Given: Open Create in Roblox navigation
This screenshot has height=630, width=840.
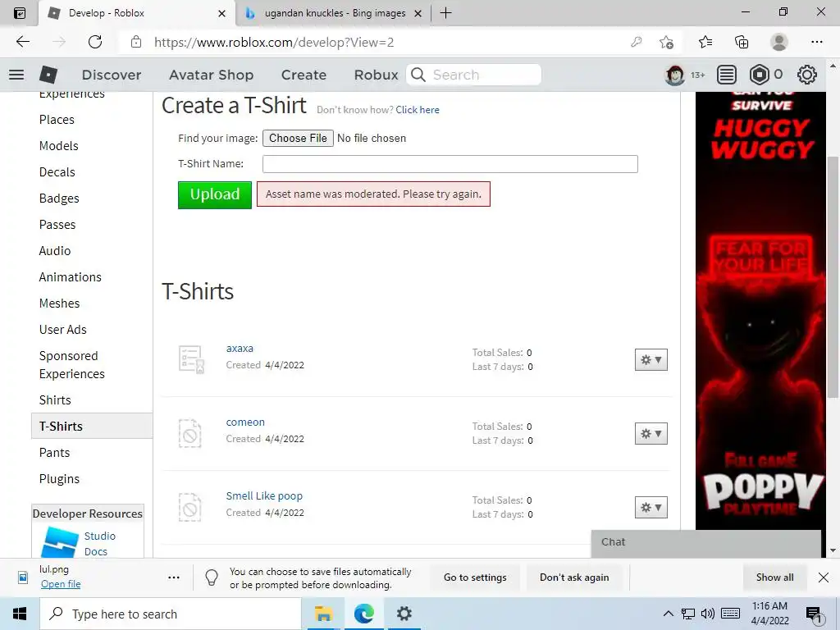Looking at the screenshot, I should click(x=304, y=75).
